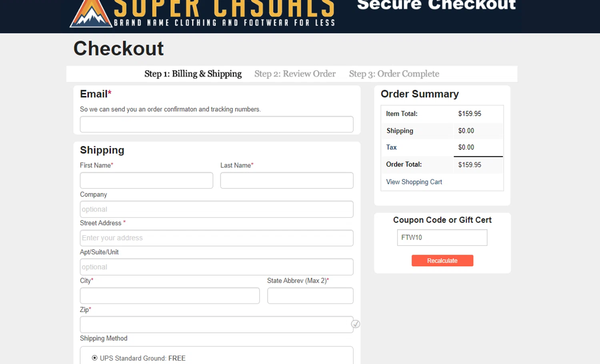
Task: Click the Street Address input
Action: [216, 238]
